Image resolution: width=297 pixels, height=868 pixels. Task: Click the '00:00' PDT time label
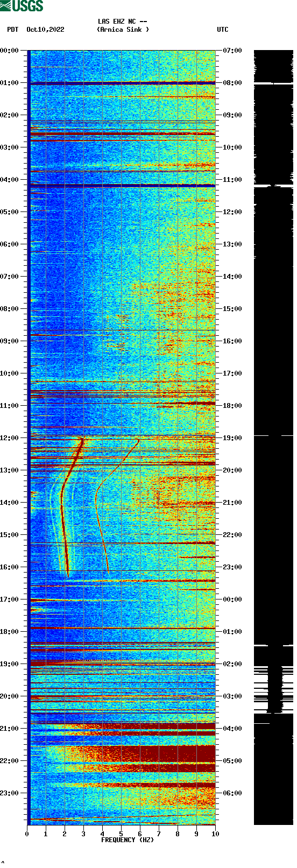coord(9,51)
